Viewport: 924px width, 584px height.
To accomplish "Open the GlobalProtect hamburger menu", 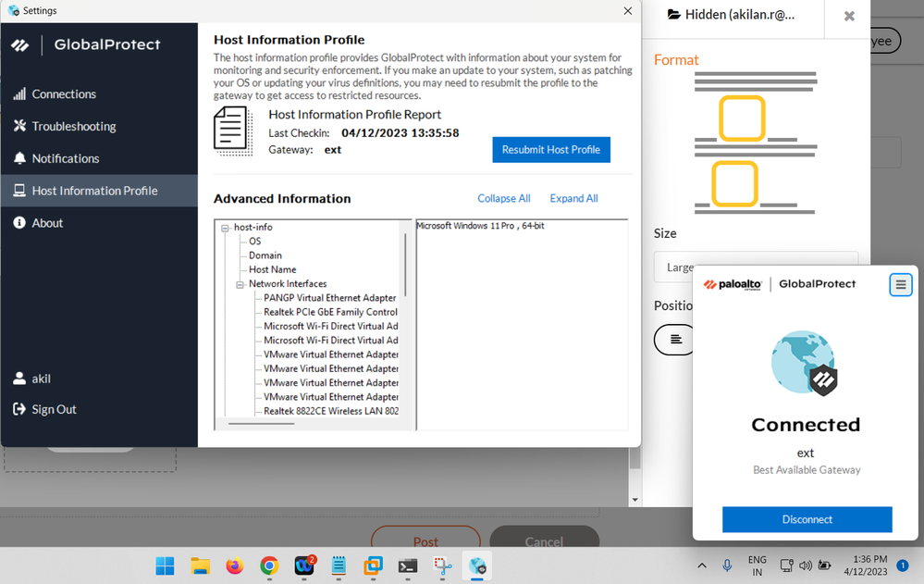I will 901,285.
